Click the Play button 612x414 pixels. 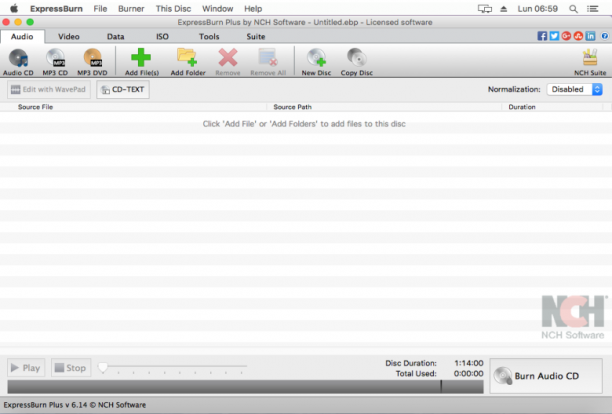(x=26, y=368)
